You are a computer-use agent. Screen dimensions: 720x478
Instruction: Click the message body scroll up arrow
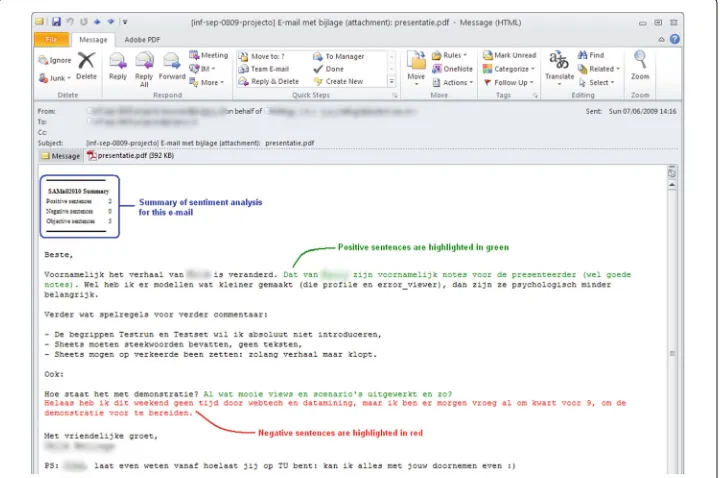click(672, 185)
